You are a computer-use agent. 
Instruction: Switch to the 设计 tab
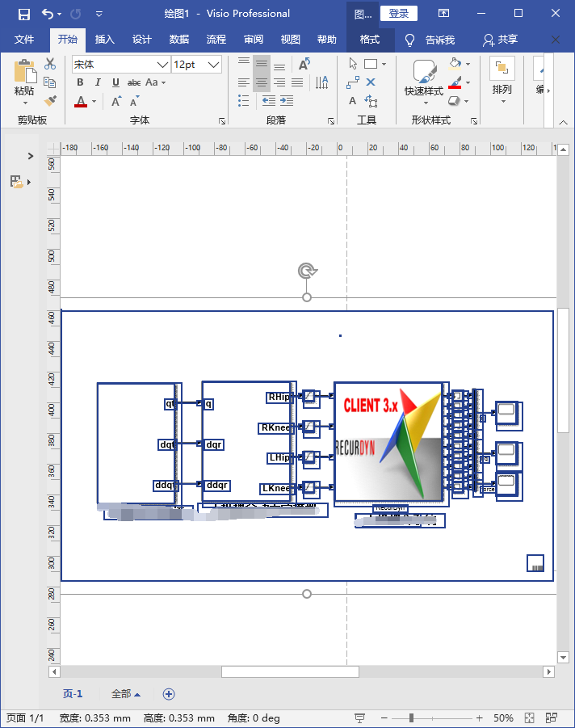coord(141,40)
